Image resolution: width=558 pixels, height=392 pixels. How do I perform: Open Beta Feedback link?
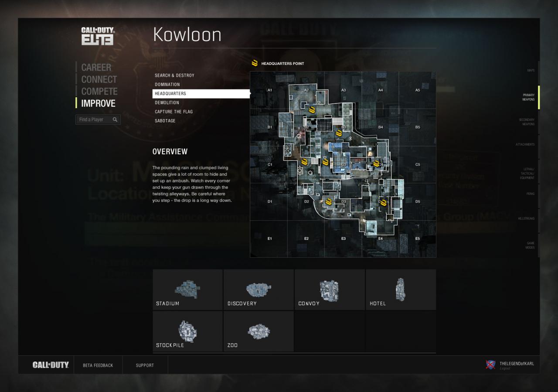(x=98, y=365)
